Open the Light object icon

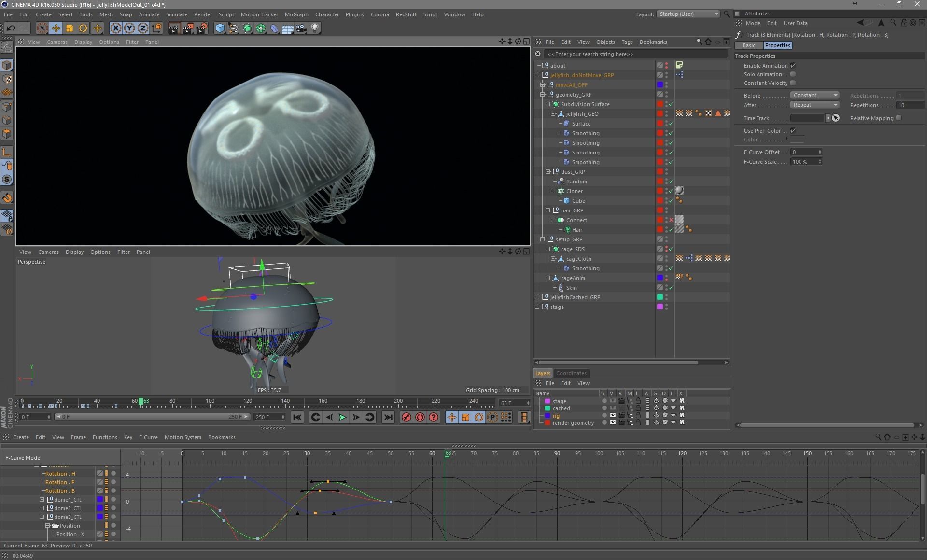315,28
